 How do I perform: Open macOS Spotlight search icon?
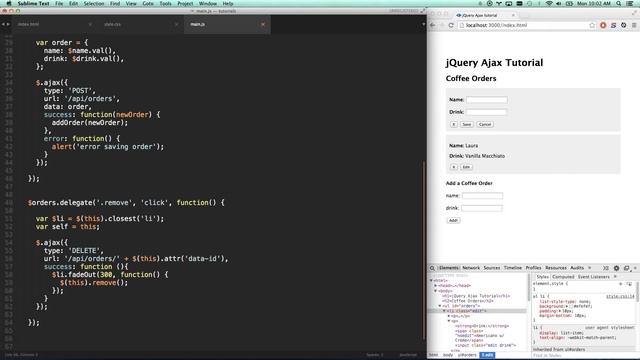(x=619, y=3)
